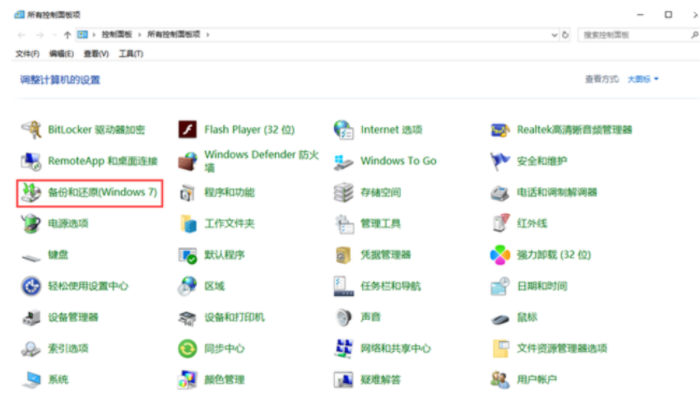Open the 文件(F) menu

[27, 54]
